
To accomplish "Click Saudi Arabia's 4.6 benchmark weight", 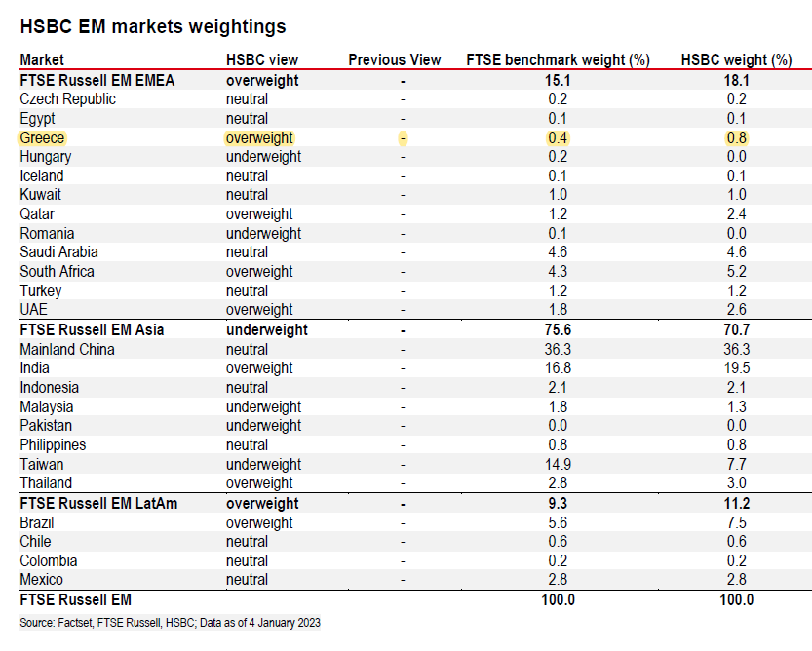I will pos(558,252).
